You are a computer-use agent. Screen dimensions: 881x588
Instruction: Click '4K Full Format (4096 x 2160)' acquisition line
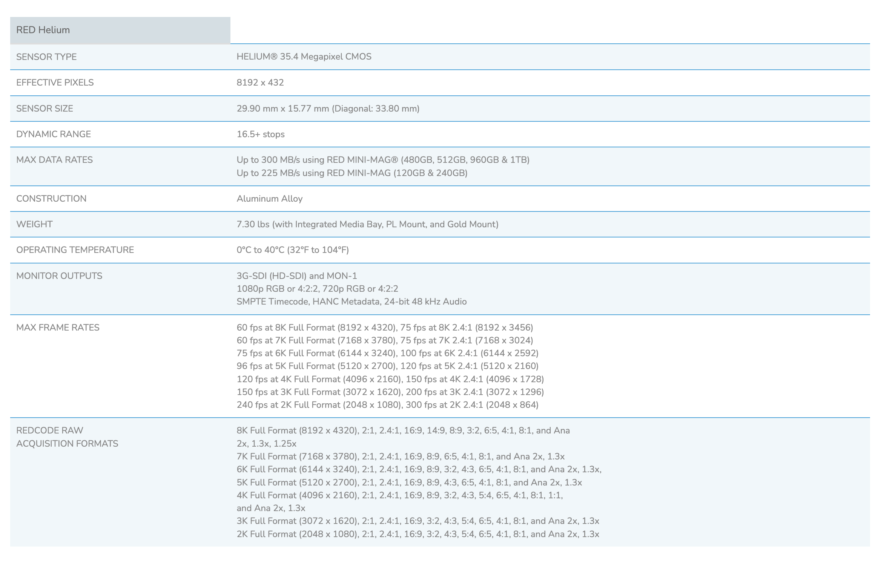click(400, 495)
